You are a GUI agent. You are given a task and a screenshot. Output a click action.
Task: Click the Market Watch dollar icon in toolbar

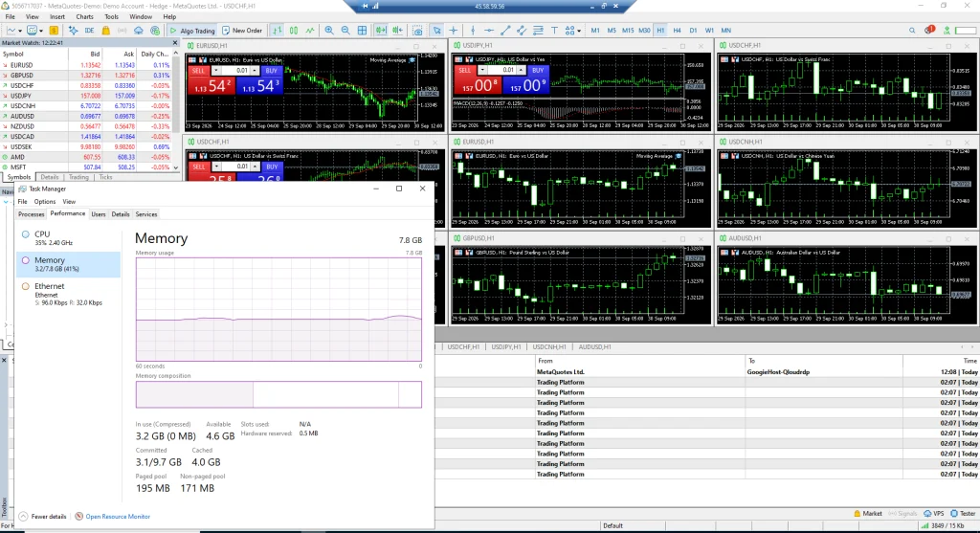click(x=54, y=30)
